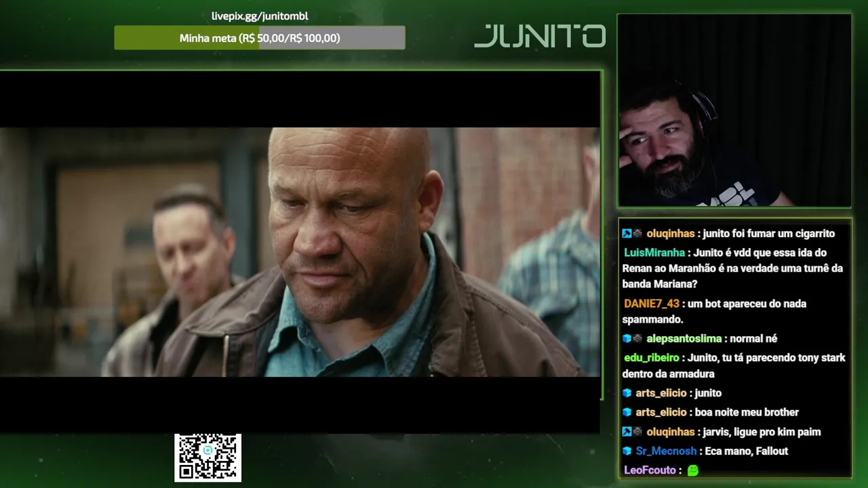This screenshot has width=868, height=488.
Task: Click the streamer's webcam feed
Action: pos(734,110)
